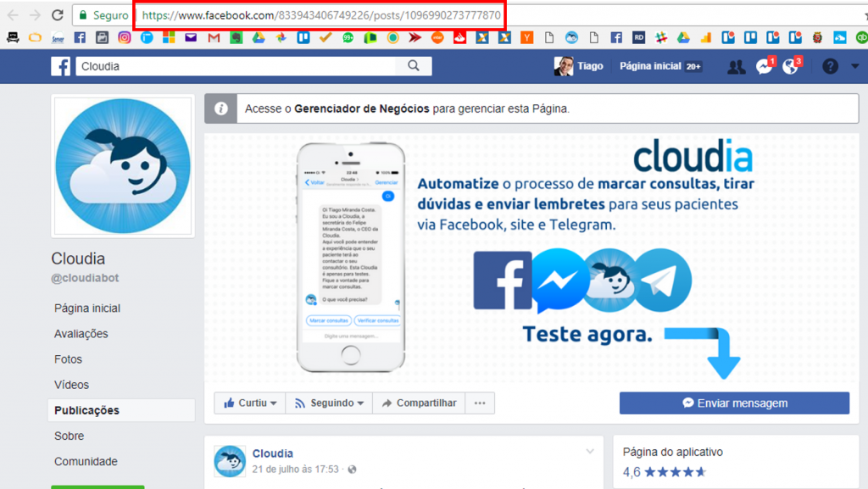Click the browser reload button
The height and width of the screenshot is (489, 868).
(57, 15)
